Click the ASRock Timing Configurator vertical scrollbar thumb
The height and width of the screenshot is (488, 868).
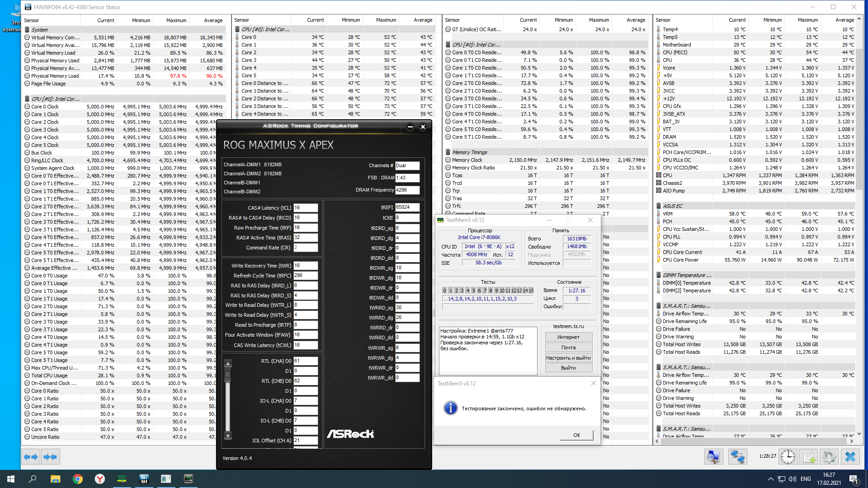tap(228, 375)
